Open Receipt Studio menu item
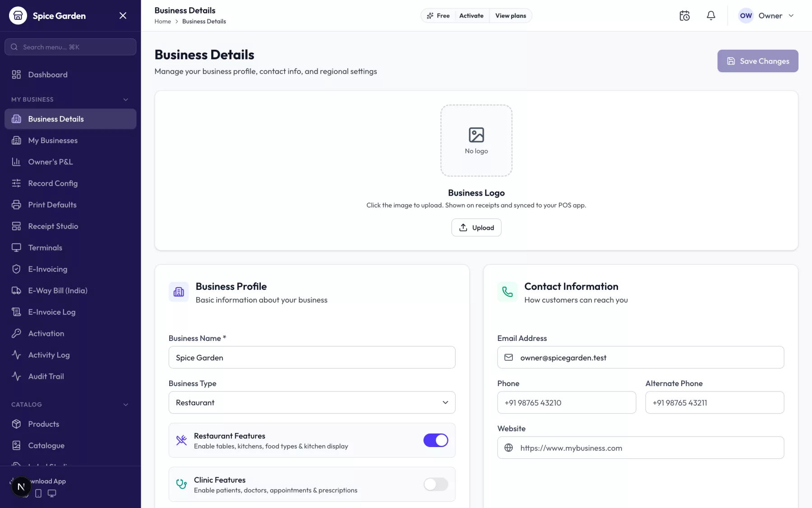This screenshot has height=508, width=812. pyautogui.click(x=70, y=226)
